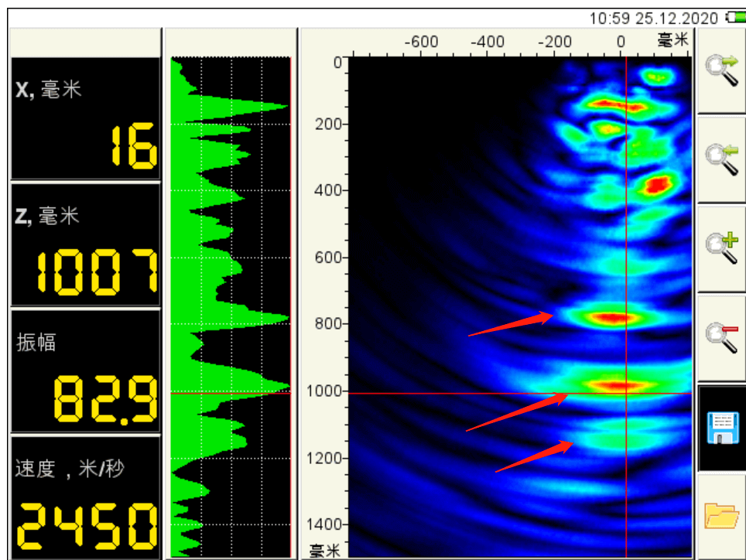746x560 pixels.
Task: Save the scan using the floppy disk icon
Action: (720, 427)
